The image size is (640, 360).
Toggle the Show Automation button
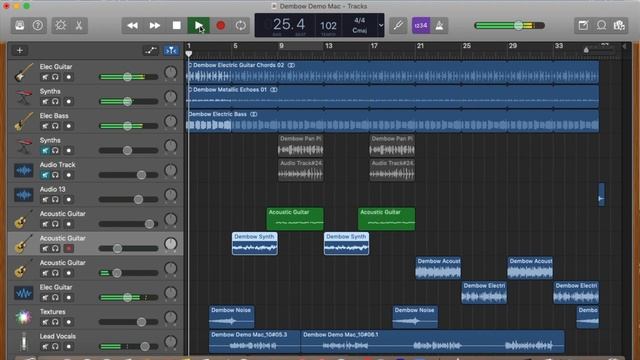point(151,51)
